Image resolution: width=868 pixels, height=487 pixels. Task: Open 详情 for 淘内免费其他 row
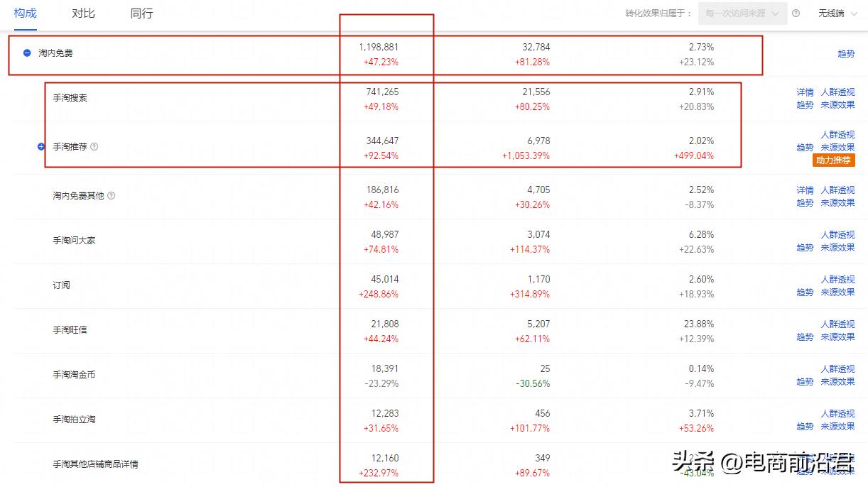(805, 190)
